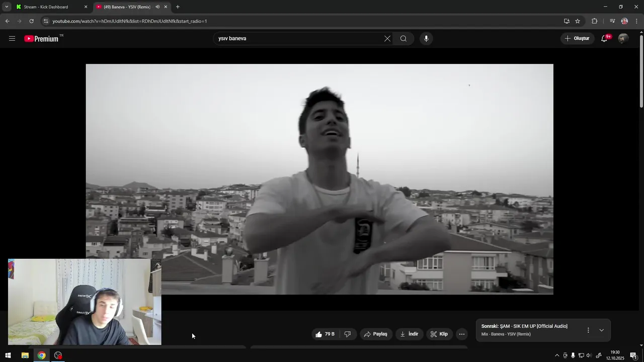Create a clip with Klip button
The height and width of the screenshot is (362, 644).
pos(439,334)
